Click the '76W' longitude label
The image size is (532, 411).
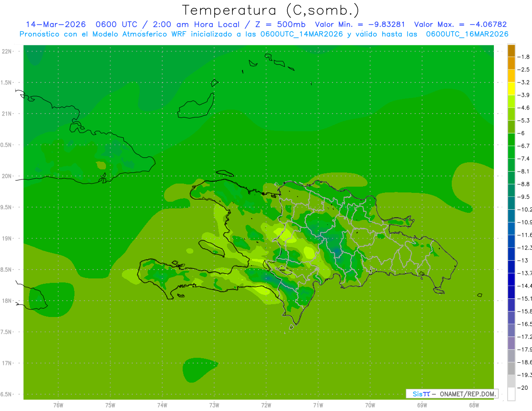58,405
